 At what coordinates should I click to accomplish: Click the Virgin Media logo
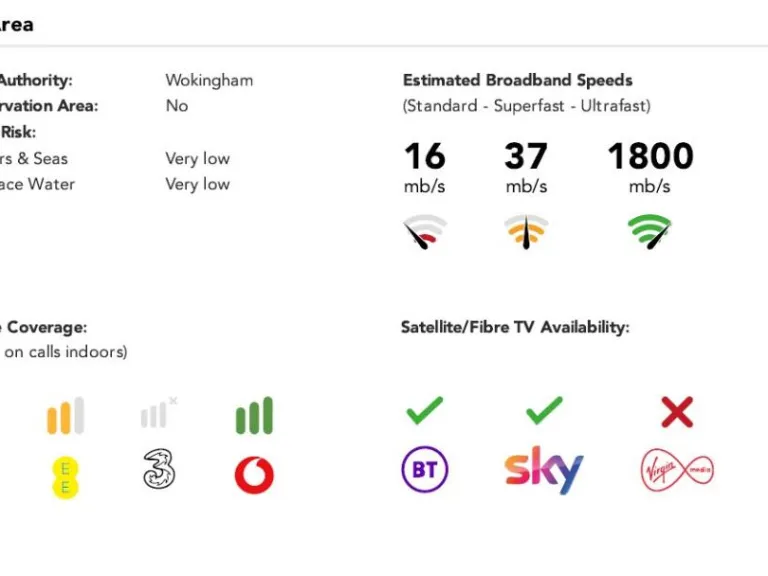(677, 470)
